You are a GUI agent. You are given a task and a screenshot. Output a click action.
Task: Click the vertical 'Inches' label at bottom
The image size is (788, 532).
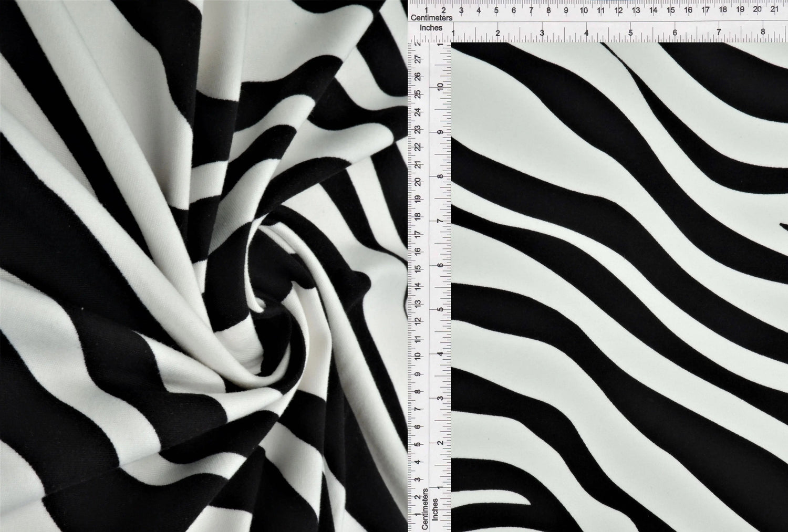[x=435, y=509]
